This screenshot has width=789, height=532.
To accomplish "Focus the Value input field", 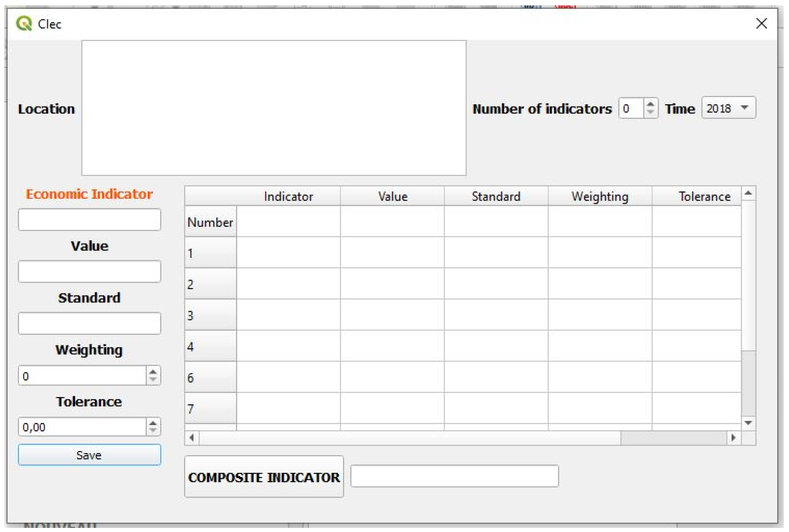I will [89, 271].
